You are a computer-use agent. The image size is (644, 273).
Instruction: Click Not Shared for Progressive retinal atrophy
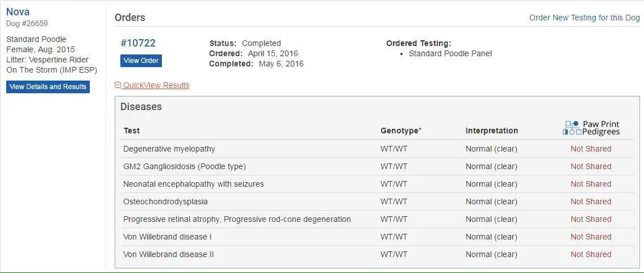[x=591, y=219]
